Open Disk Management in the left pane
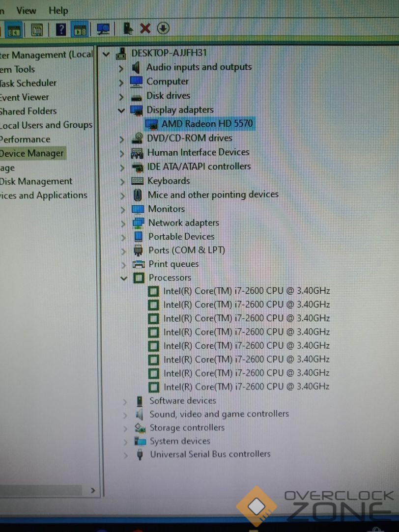 [x=36, y=181]
